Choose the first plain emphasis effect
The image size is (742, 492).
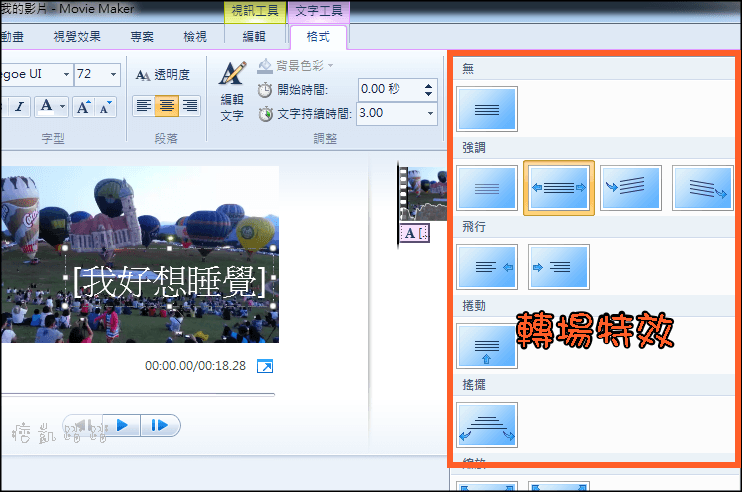coord(487,188)
